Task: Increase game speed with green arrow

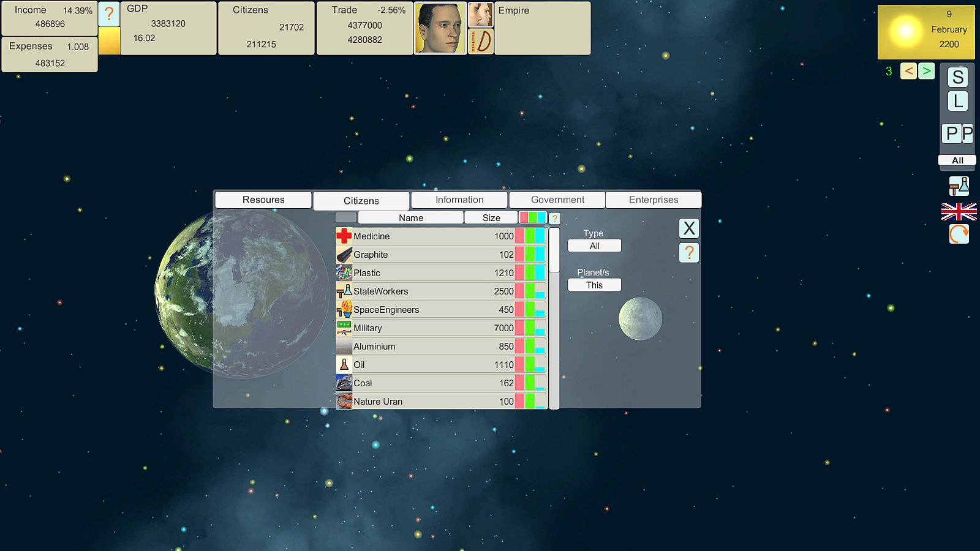Action: point(926,71)
